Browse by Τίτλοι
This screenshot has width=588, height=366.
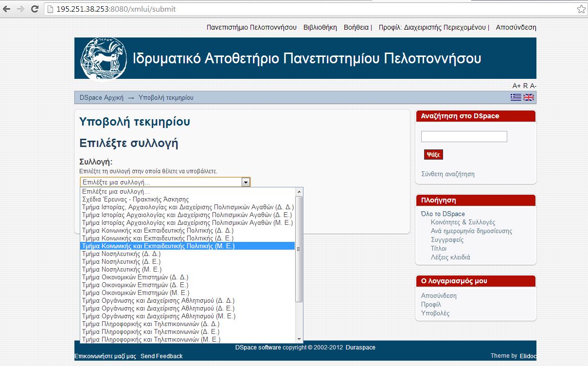[439, 249]
